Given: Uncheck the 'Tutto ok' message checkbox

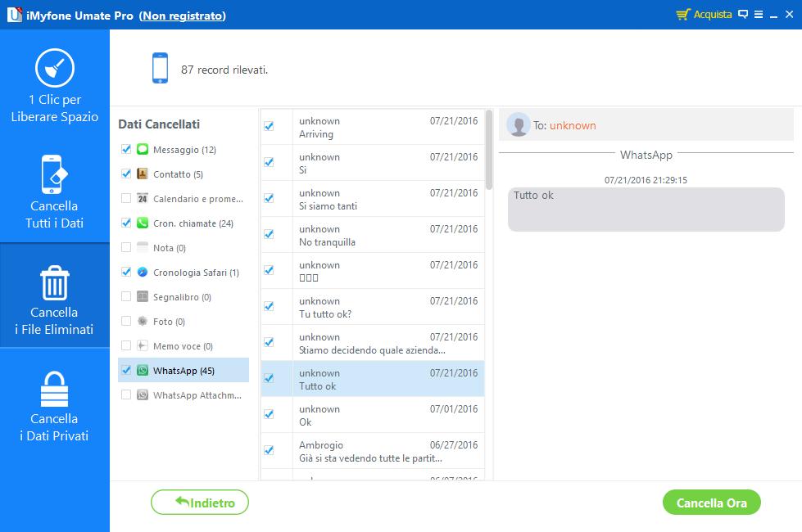Looking at the screenshot, I should click(x=269, y=377).
